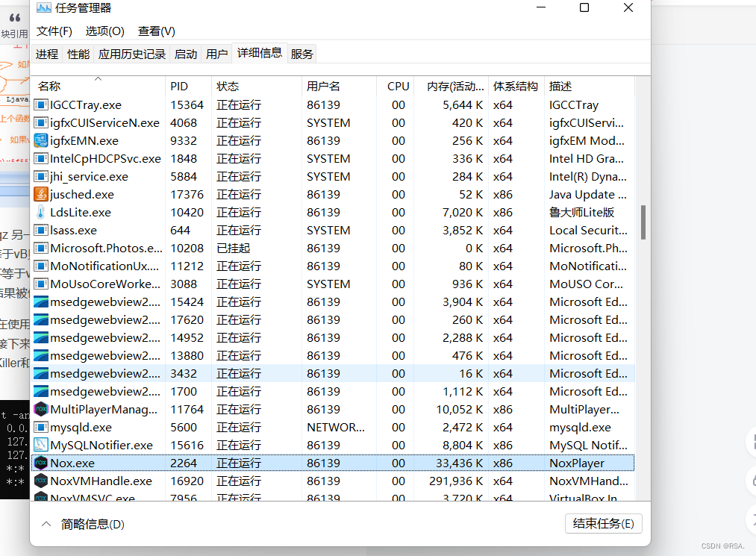Click the Java Update description
This screenshot has width=756, height=556.
tap(588, 194)
